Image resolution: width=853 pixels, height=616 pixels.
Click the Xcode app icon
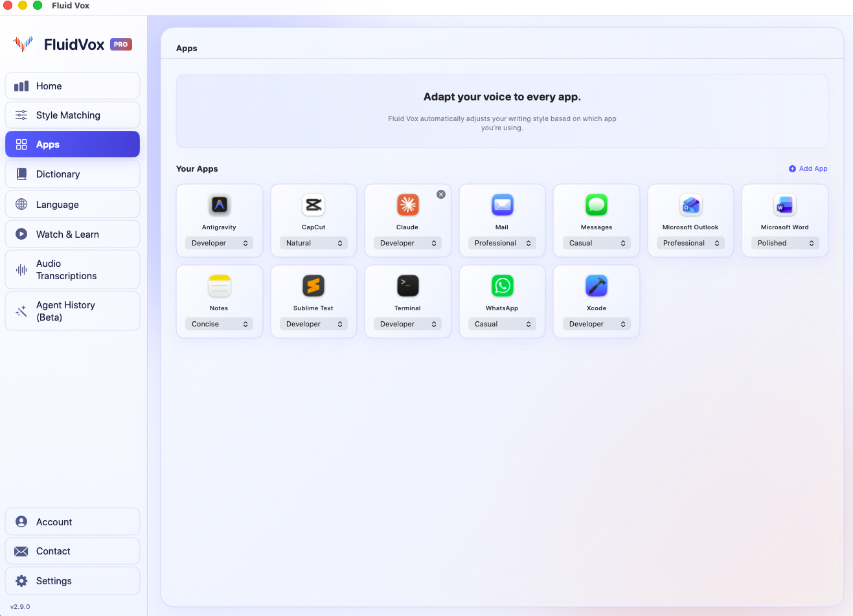coord(597,286)
